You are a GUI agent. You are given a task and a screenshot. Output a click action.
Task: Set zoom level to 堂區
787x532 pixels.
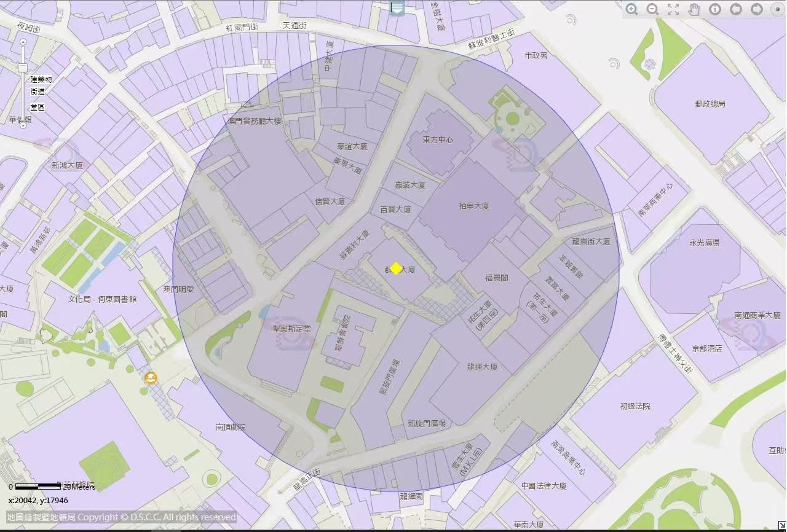pyautogui.click(x=38, y=108)
